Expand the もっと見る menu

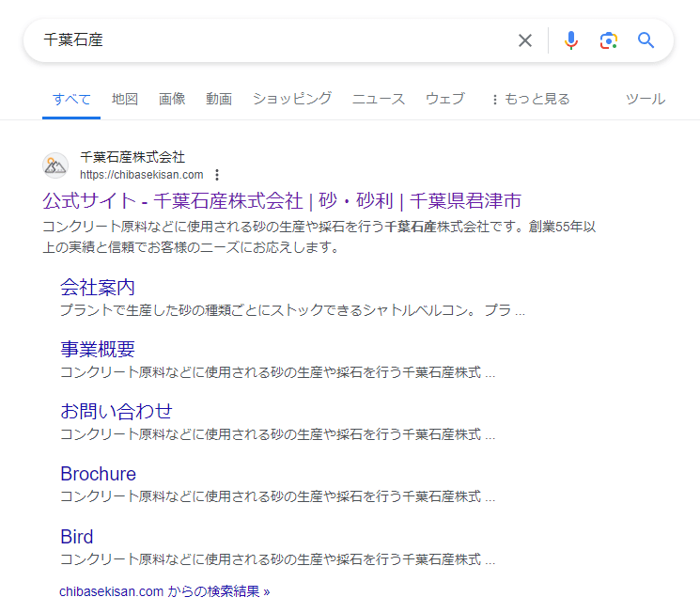[x=530, y=99]
